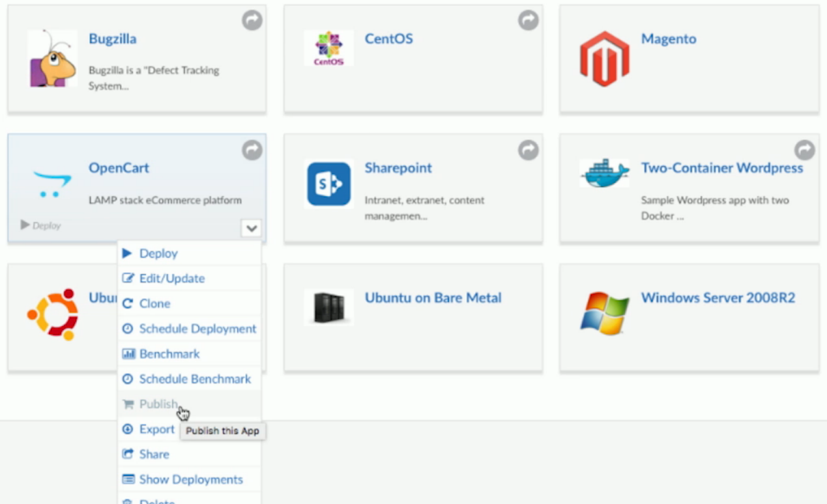Click the Windows Server logo icon
The height and width of the screenshot is (504, 827).
tap(604, 313)
